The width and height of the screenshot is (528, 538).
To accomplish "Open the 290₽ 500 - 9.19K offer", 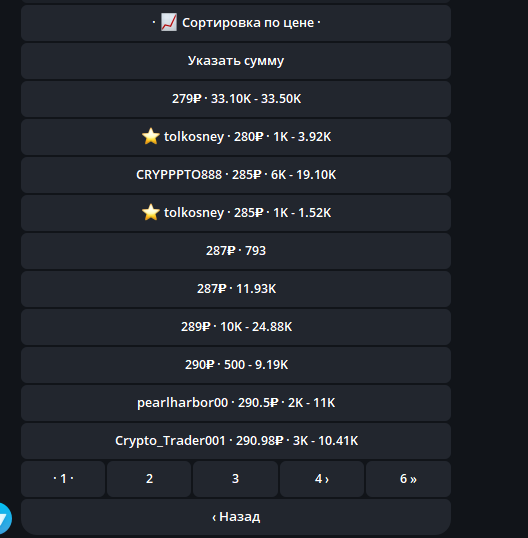I will click(x=236, y=365).
